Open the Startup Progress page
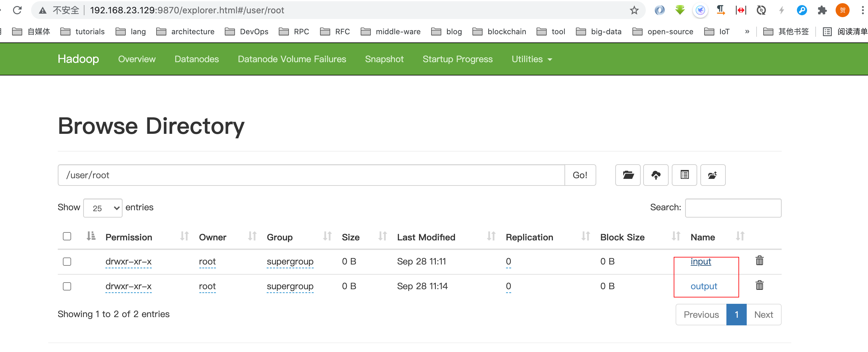This screenshot has height=352, width=868. [x=457, y=59]
